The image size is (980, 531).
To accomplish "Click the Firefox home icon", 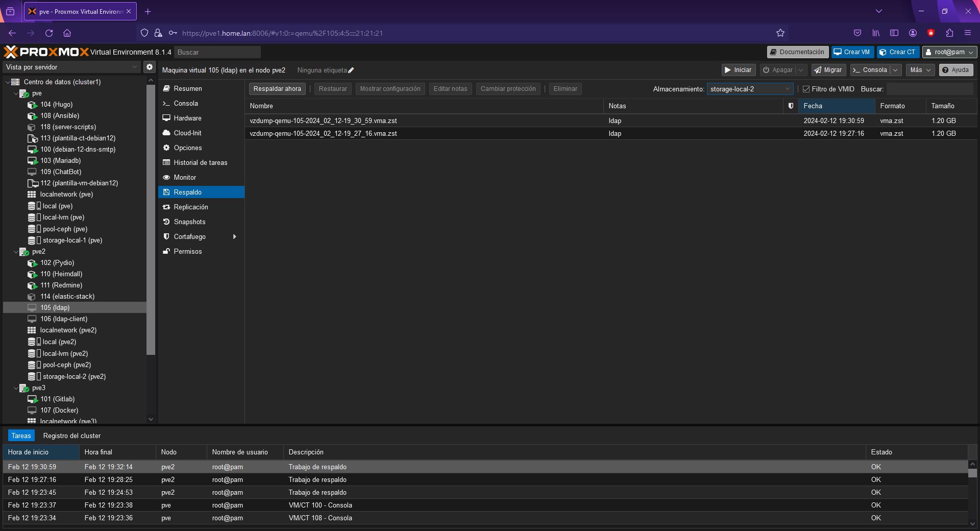I will [x=67, y=33].
